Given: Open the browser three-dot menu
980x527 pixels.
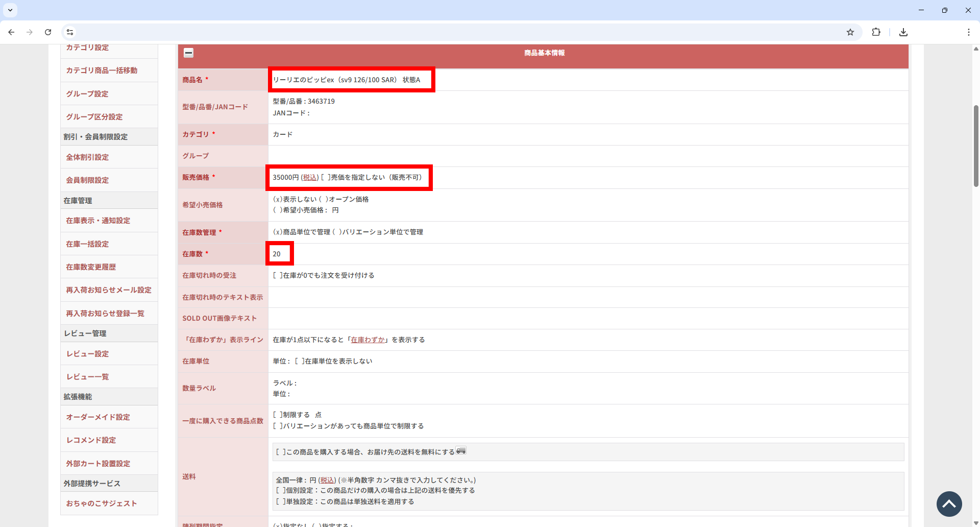Looking at the screenshot, I should (x=968, y=32).
